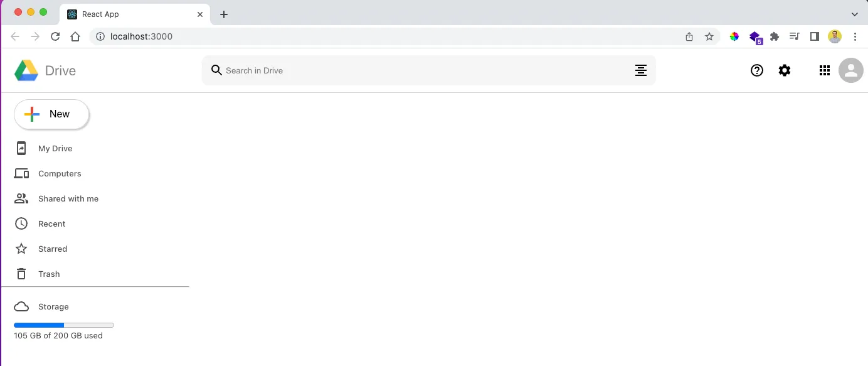The width and height of the screenshot is (868, 366).
Task: Click the site information icon in address bar
Action: point(100,36)
